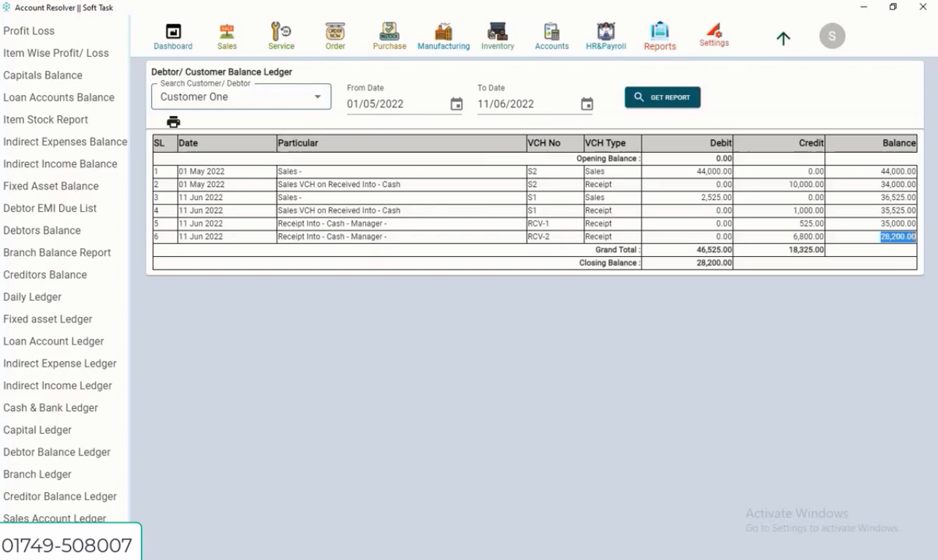
Task: Open the Inventory module
Action: (497, 35)
